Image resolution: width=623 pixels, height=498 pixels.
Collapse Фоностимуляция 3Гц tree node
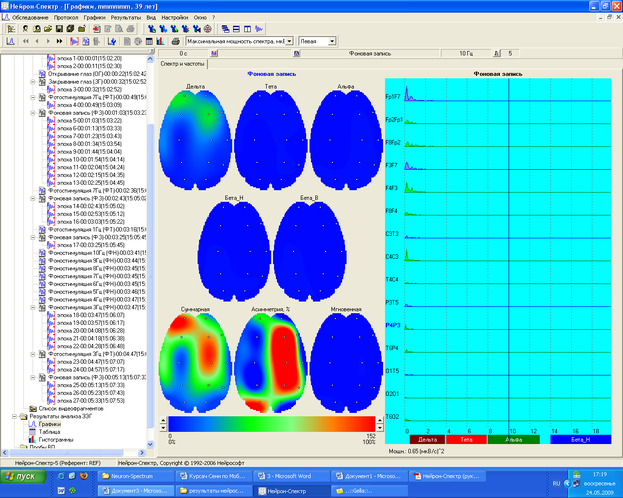33,307
